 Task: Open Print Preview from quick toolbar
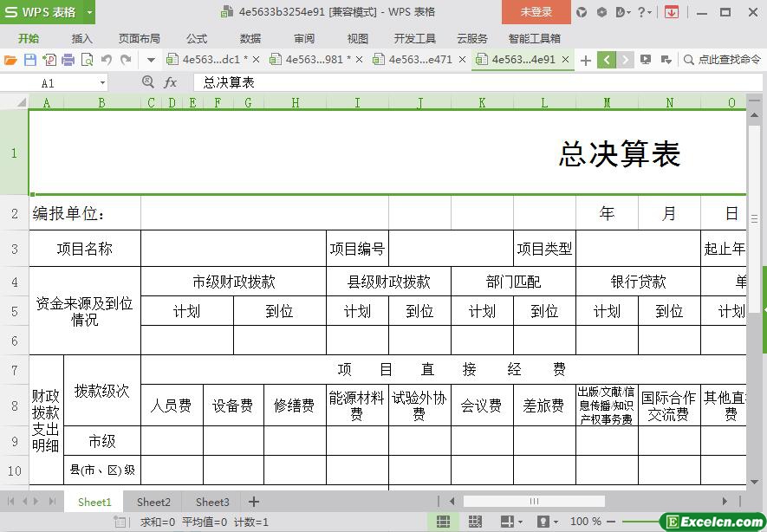point(87,60)
